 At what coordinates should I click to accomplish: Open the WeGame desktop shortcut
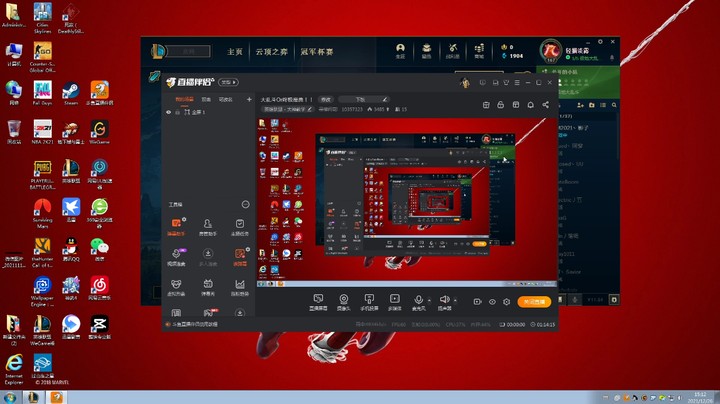(99, 132)
